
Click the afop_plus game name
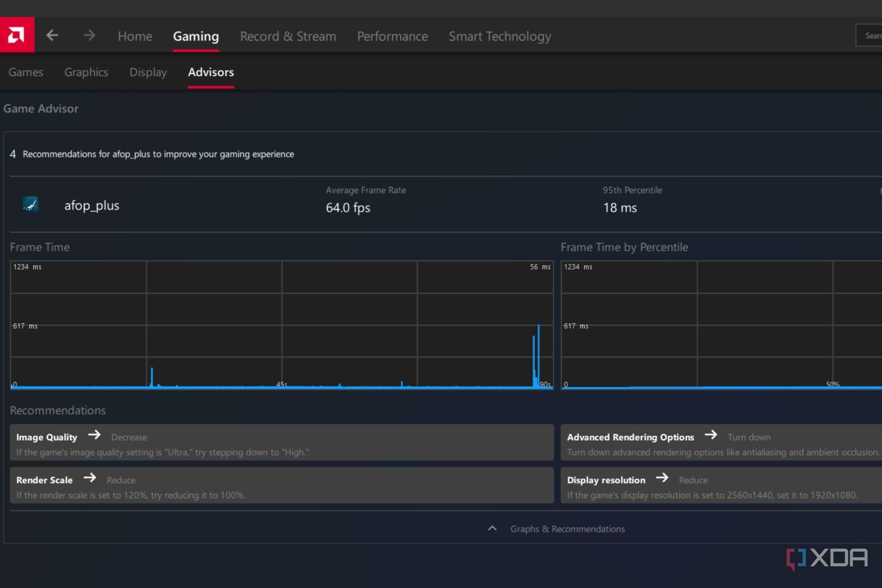92,205
